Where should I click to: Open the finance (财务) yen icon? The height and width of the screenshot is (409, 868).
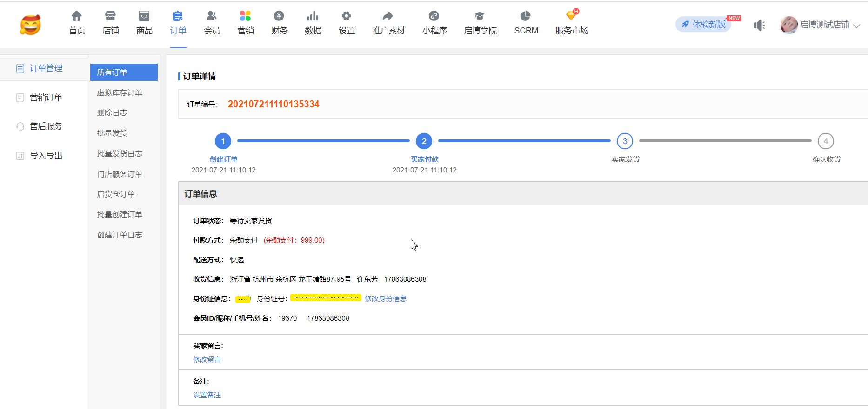click(x=279, y=16)
